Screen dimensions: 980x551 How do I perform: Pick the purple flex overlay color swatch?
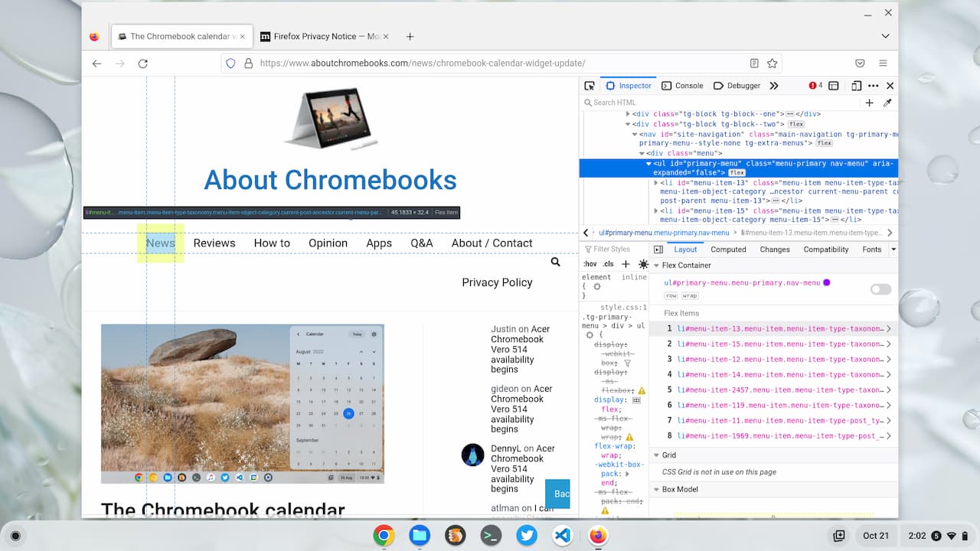[827, 282]
